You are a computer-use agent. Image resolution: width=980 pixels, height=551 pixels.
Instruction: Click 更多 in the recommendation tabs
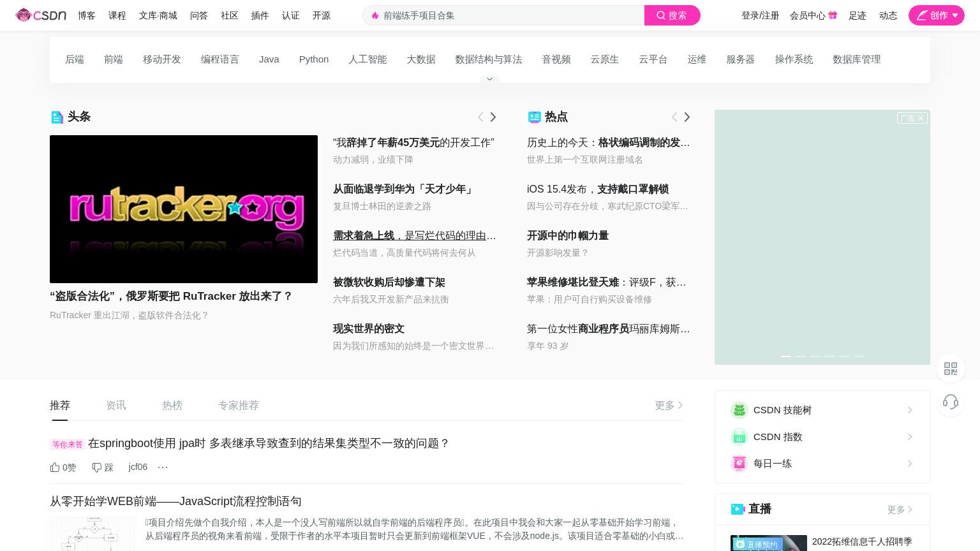(x=669, y=405)
